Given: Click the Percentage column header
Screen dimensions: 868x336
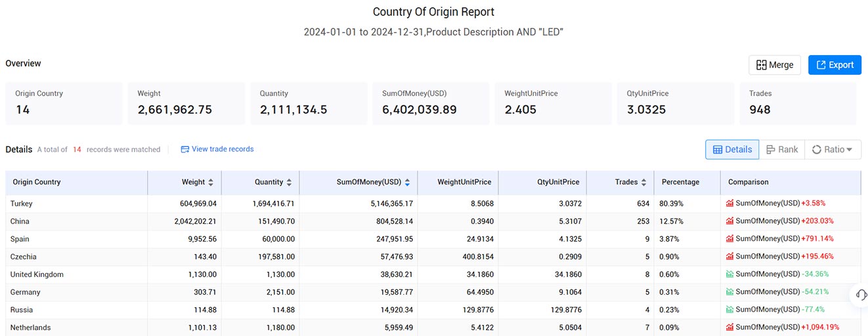Looking at the screenshot, I should [x=687, y=182].
